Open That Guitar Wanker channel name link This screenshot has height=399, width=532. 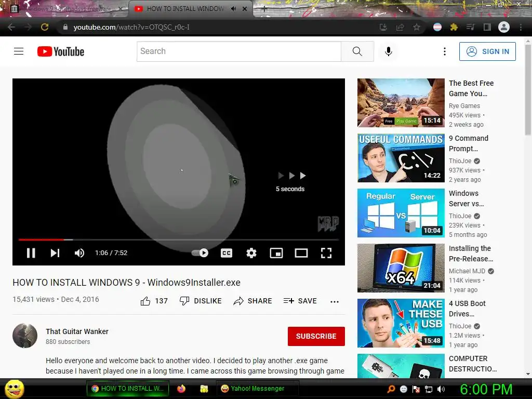[x=77, y=331]
